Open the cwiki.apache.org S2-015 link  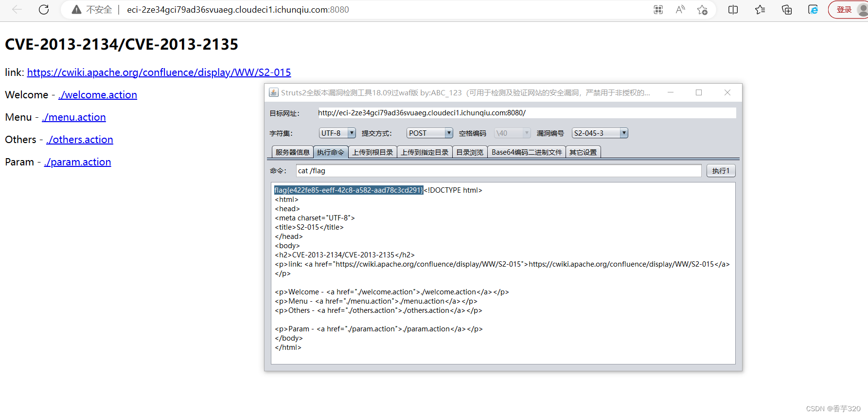click(x=159, y=73)
